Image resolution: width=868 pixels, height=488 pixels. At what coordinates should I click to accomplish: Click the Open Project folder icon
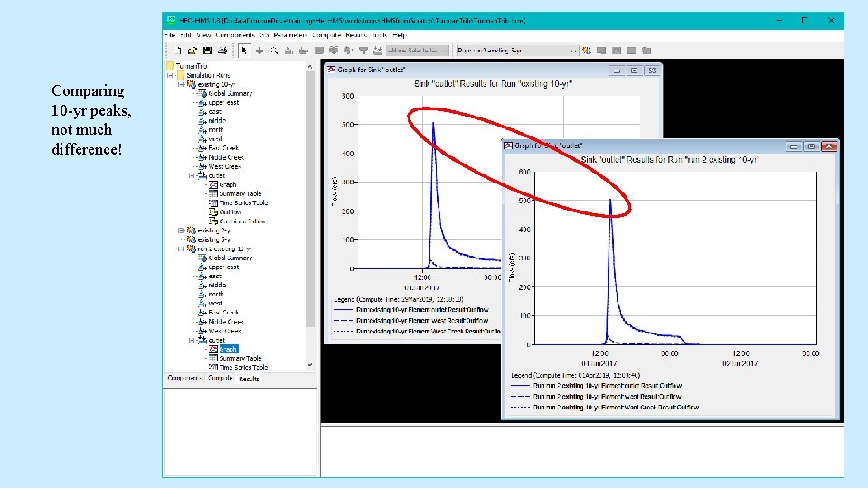(192, 51)
